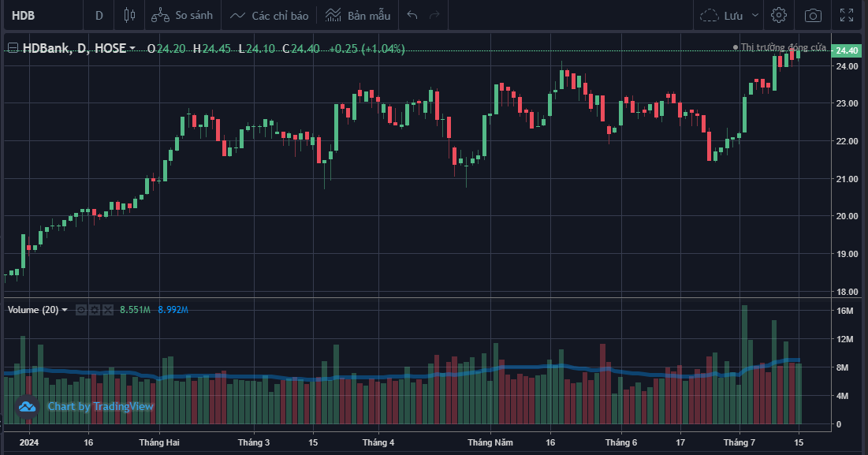The width and height of the screenshot is (868, 455).
Task: Toggle Volume indicator visibility eye icon
Action: tap(80, 310)
